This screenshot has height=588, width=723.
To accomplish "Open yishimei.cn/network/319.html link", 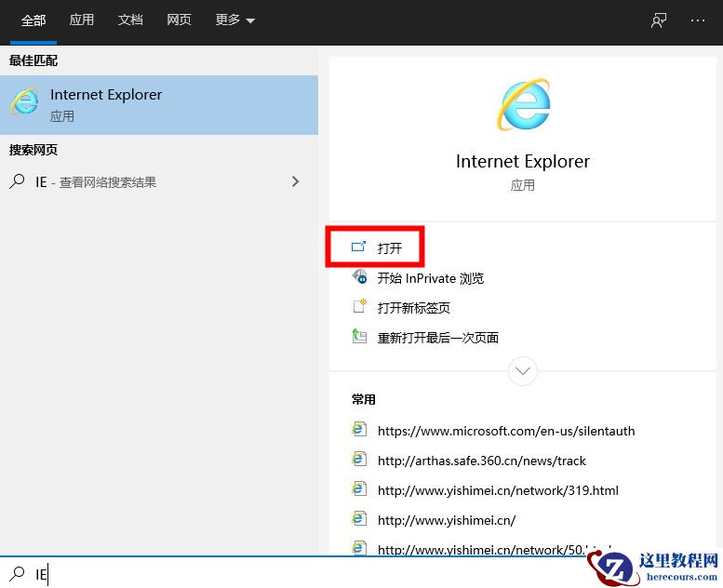I will point(498,490).
